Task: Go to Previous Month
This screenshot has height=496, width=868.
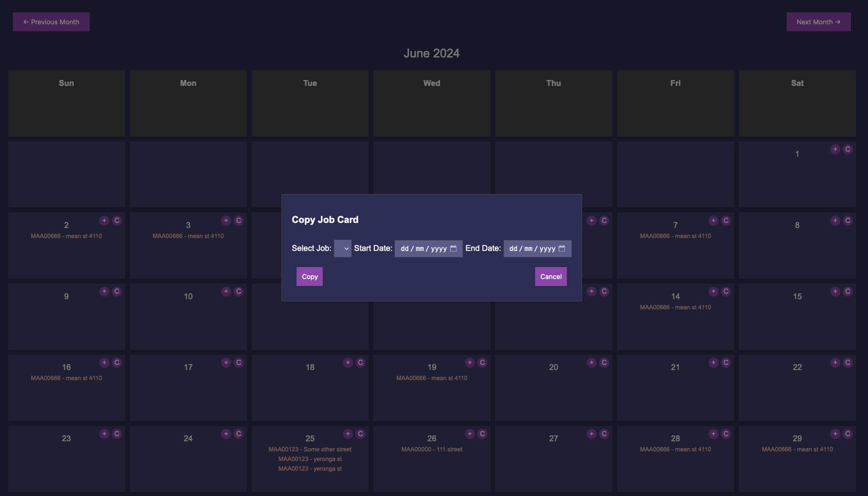Action: click(51, 22)
